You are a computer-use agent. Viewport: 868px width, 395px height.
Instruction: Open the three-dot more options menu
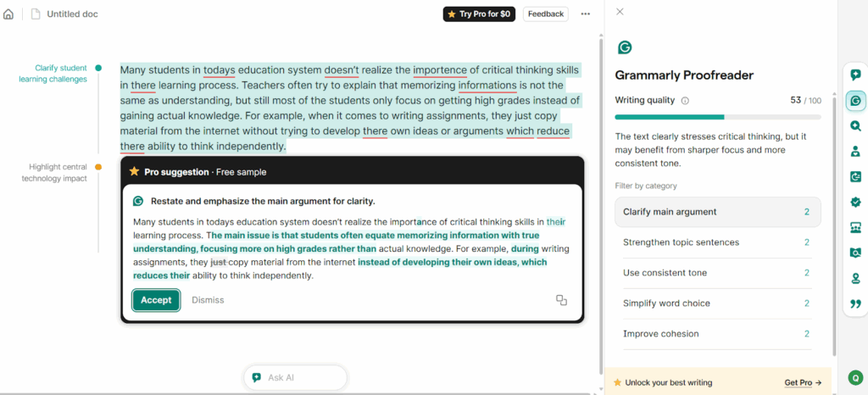(x=585, y=14)
